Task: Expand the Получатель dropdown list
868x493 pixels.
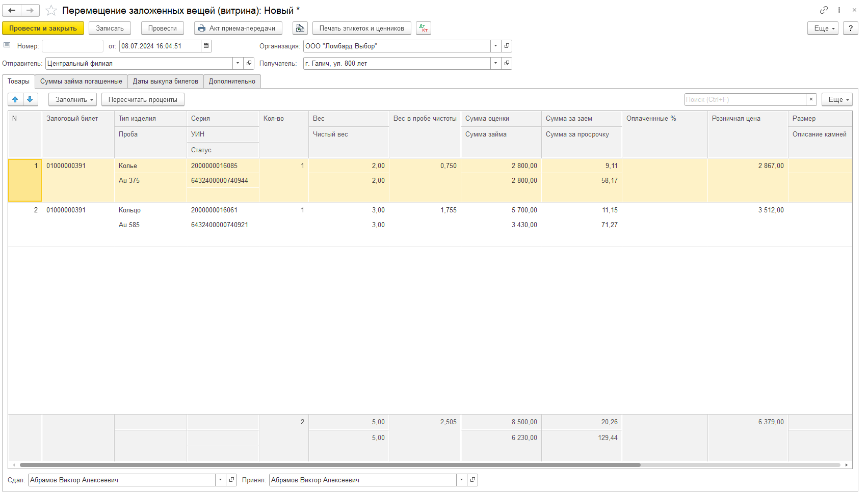Action: 495,63
